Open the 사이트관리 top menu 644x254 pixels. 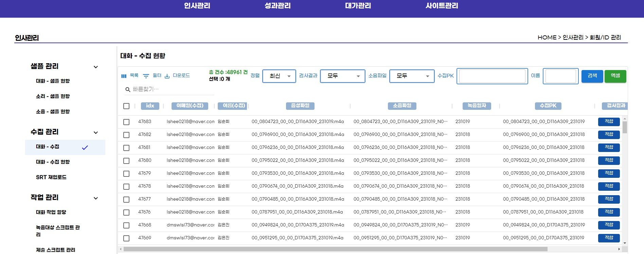tap(442, 6)
